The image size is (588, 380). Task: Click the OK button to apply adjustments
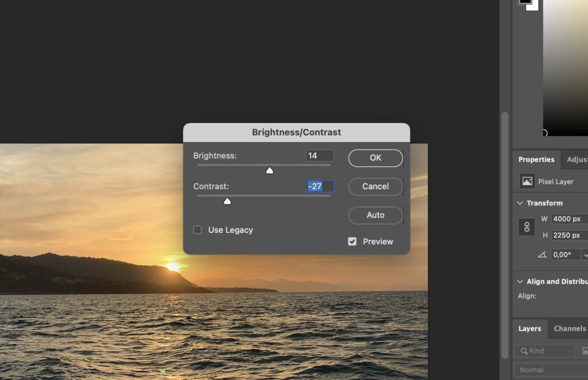pyautogui.click(x=375, y=158)
